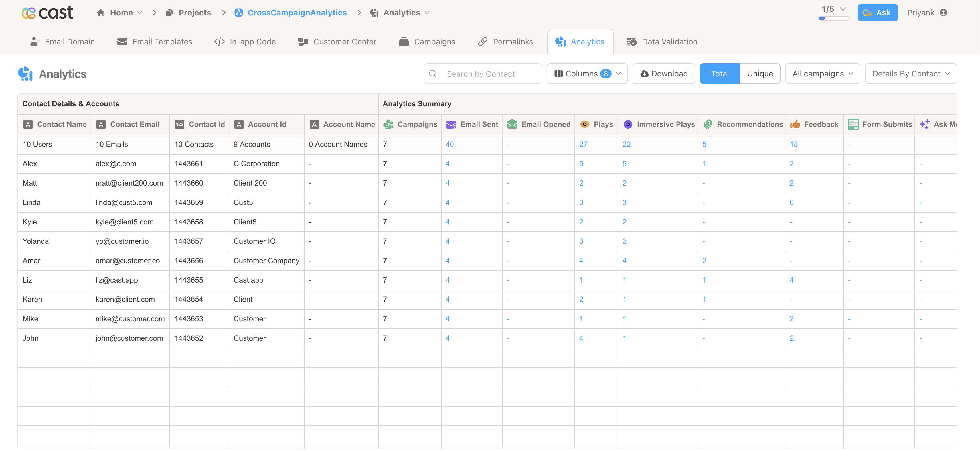The width and height of the screenshot is (980, 451).
Task: Expand the Analytics breadcrumb dropdown
Action: tap(427, 13)
